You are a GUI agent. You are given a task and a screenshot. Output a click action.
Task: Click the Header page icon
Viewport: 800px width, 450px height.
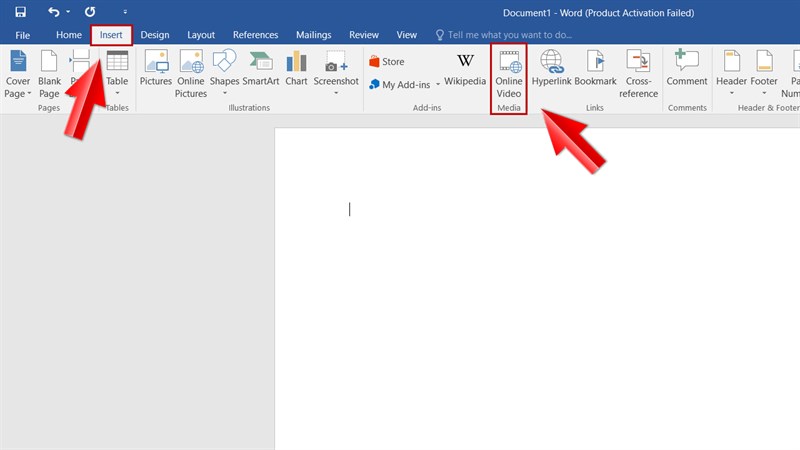[x=732, y=61]
